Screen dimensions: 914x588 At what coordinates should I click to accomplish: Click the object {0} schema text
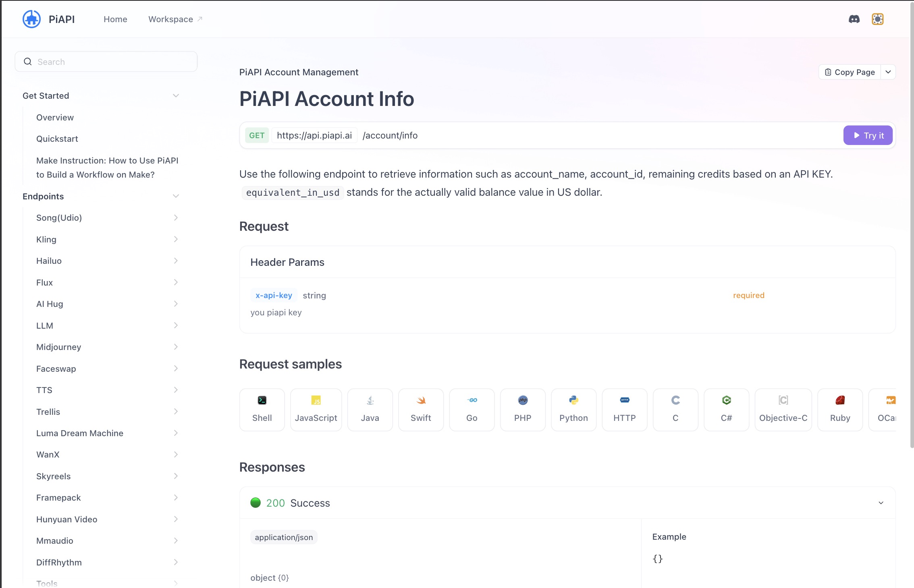(270, 578)
